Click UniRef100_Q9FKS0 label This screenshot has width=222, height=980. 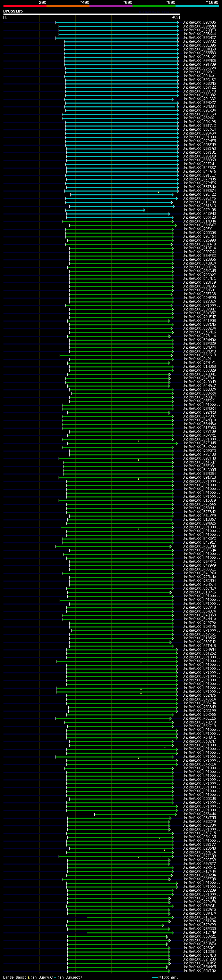tap(199, 114)
